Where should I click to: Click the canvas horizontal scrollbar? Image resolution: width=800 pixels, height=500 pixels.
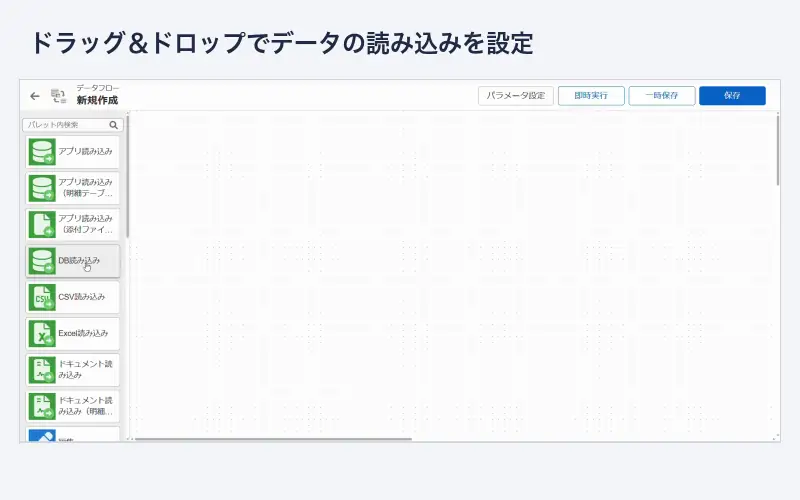(x=273, y=439)
